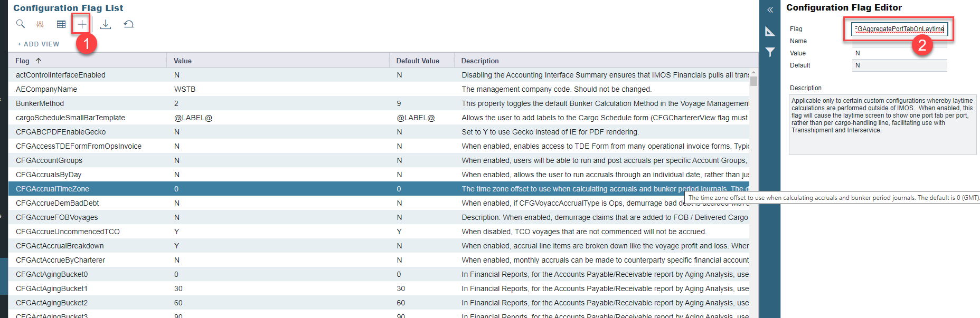The width and height of the screenshot is (980, 318).
Task: Click the magnifying glass search icon
Action: (20, 24)
